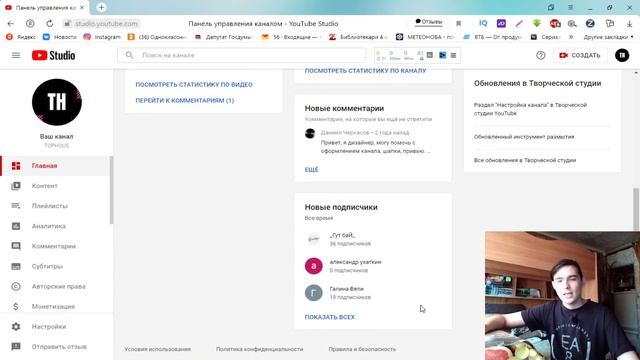
Task: Open the Яндекс bookmark
Action: 21,37
